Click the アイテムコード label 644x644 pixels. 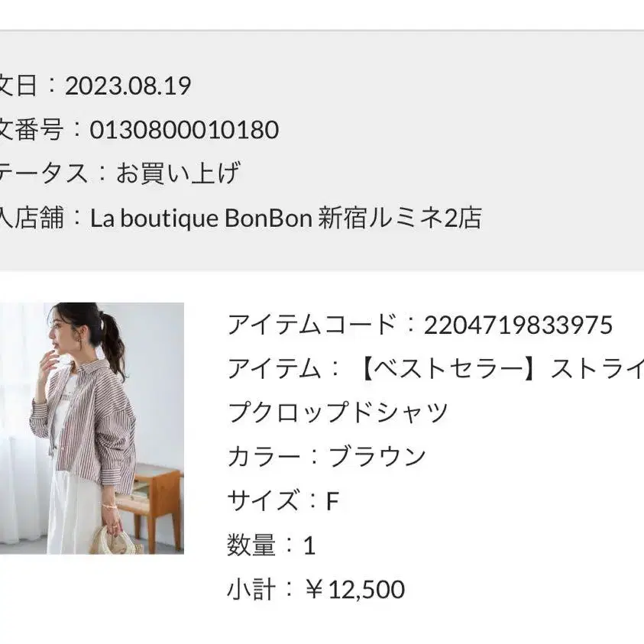pyautogui.click(x=312, y=325)
